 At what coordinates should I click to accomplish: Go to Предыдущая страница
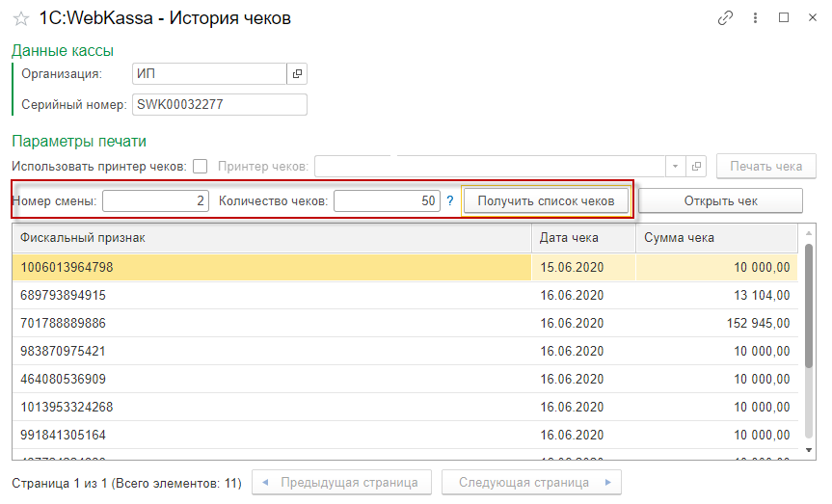coord(341,482)
